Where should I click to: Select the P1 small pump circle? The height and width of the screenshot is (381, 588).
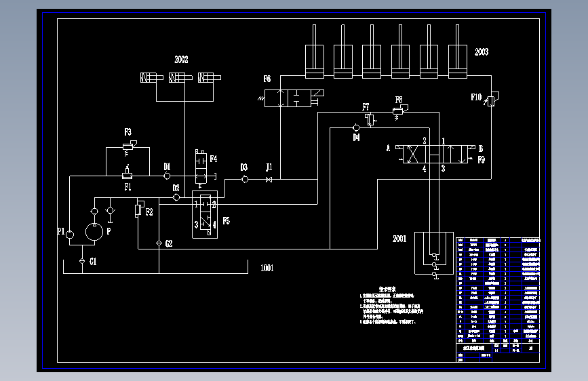[70, 235]
